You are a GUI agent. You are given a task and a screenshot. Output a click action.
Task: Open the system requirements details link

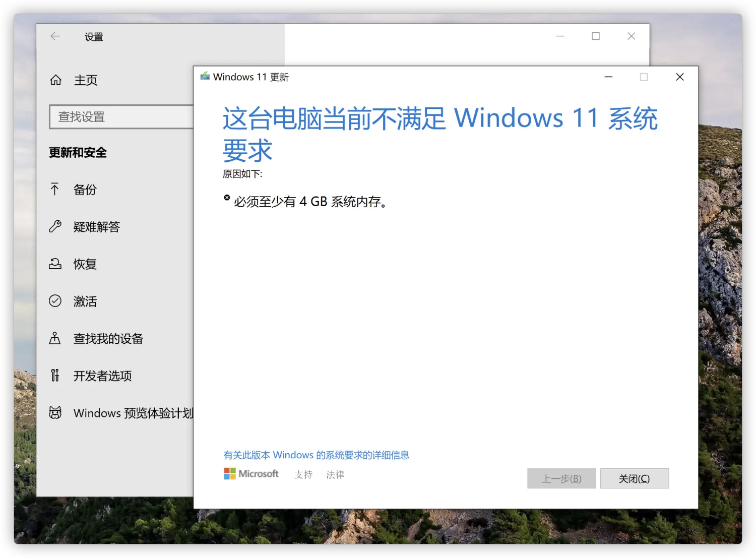(x=317, y=455)
